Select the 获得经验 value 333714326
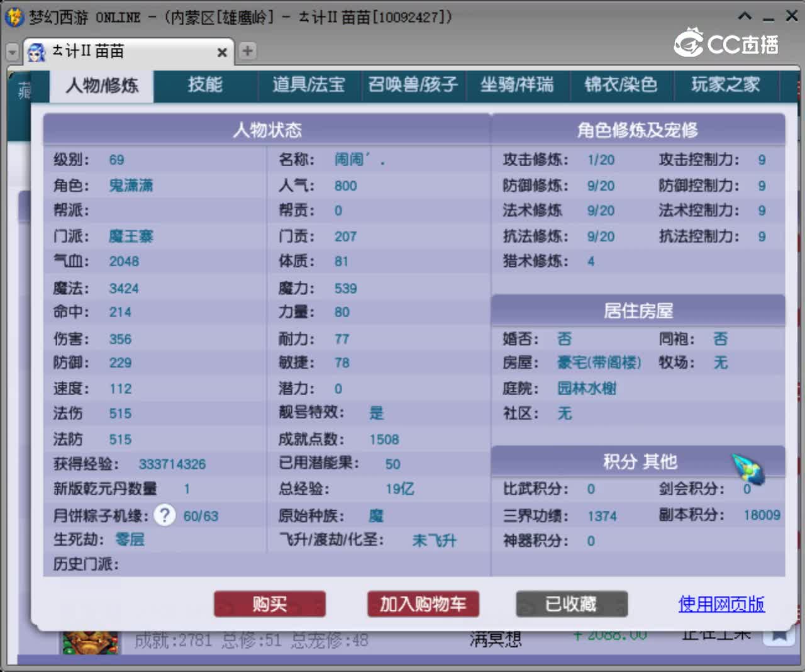The width and height of the screenshot is (805, 672). coord(172,464)
